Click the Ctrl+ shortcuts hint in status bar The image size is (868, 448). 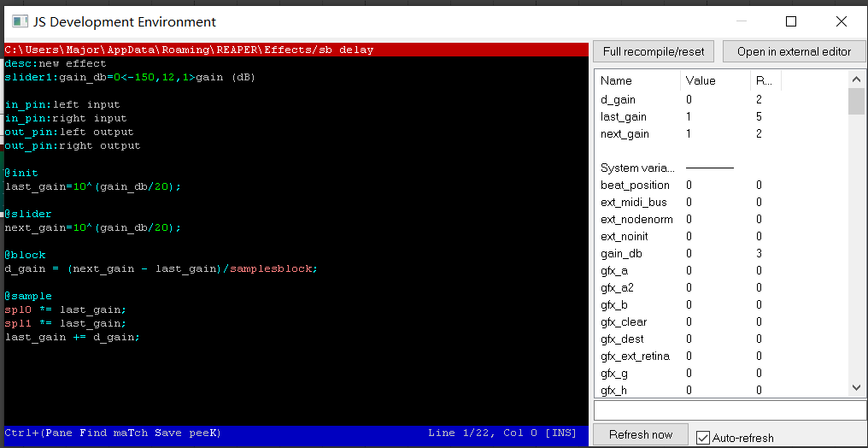pos(113,433)
